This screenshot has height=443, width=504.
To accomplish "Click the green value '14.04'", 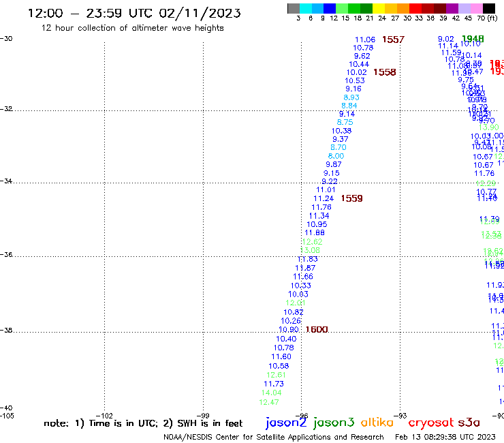I will [271, 393].
